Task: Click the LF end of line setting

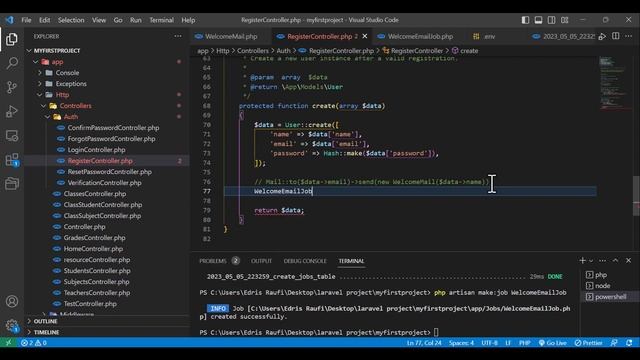Action: (508, 342)
